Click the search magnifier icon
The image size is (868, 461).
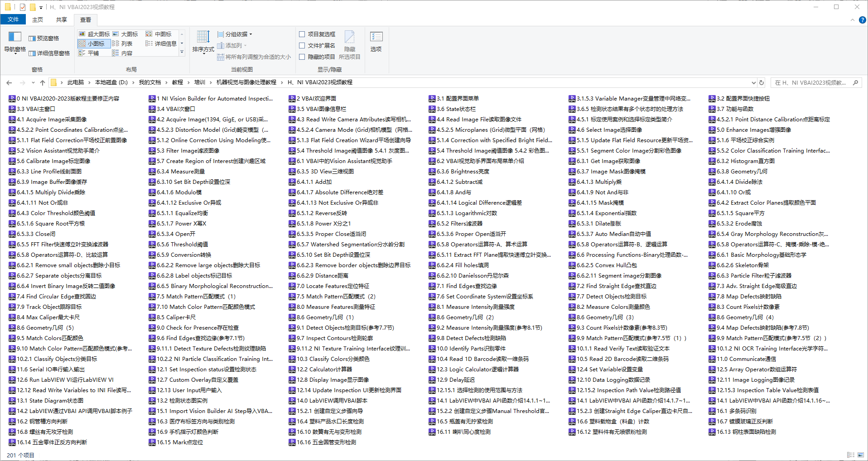pyautogui.click(x=855, y=82)
